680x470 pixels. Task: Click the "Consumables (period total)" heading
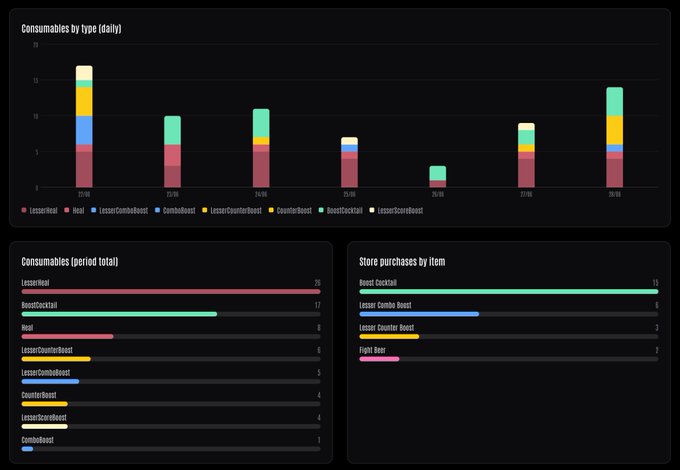(x=69, y=262)
